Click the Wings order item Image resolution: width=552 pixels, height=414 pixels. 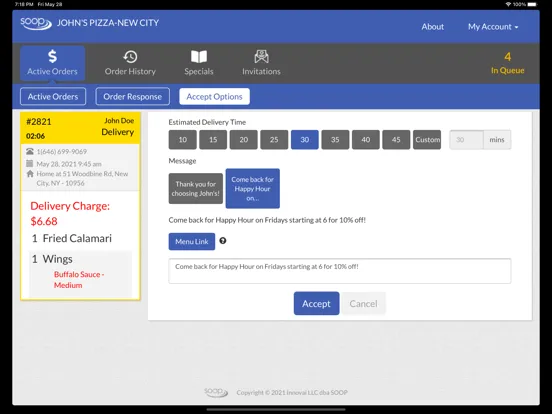[x=52, y=259]
